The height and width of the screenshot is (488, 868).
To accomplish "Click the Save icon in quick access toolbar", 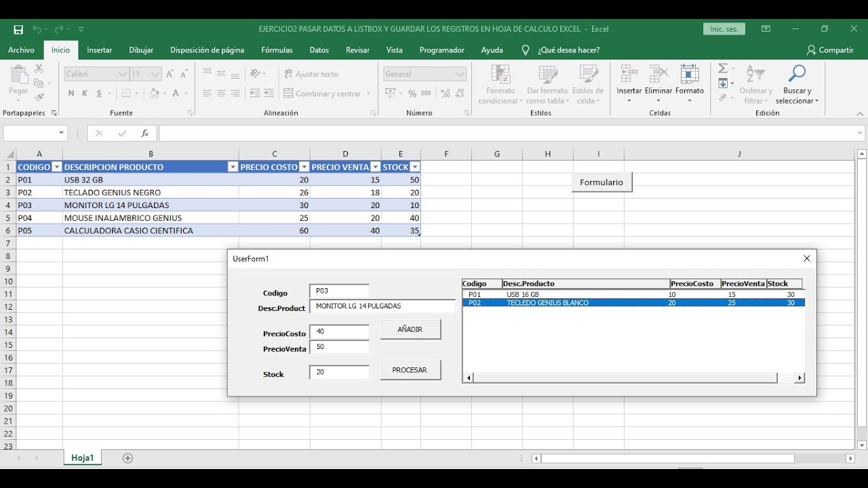I will (x=18, y=29).
